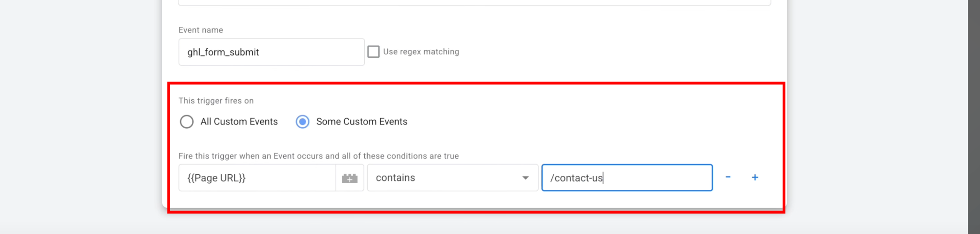The image size is (980, 234).
Task: Click the arrow on the contains dropdown
Action: (x=526, y=178)
